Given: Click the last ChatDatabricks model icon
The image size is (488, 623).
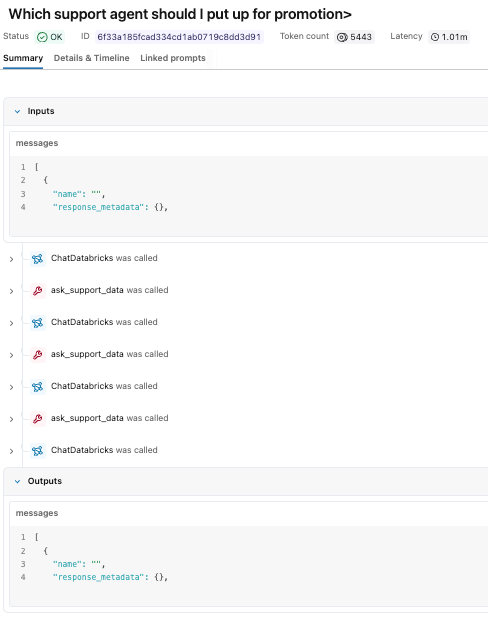Looking at the screenshot, I should (38, 451).
